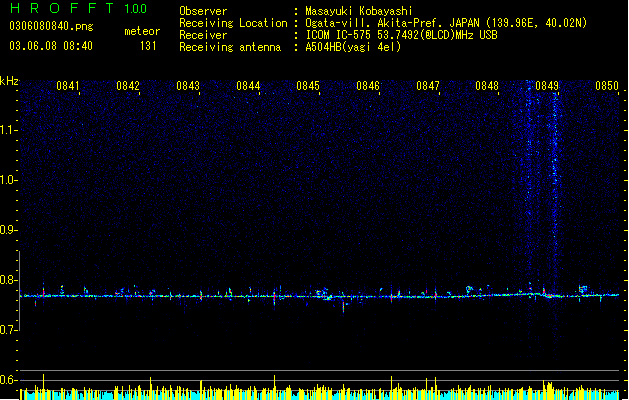Click the 0842 time marker
629x400 pixels.
click(x=128, y=86)
